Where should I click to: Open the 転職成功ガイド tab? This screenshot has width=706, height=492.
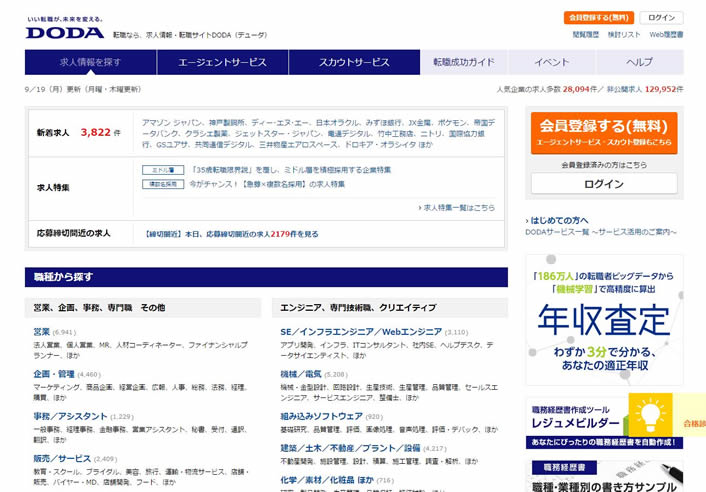pyautogui.click(x=464, y=62)
